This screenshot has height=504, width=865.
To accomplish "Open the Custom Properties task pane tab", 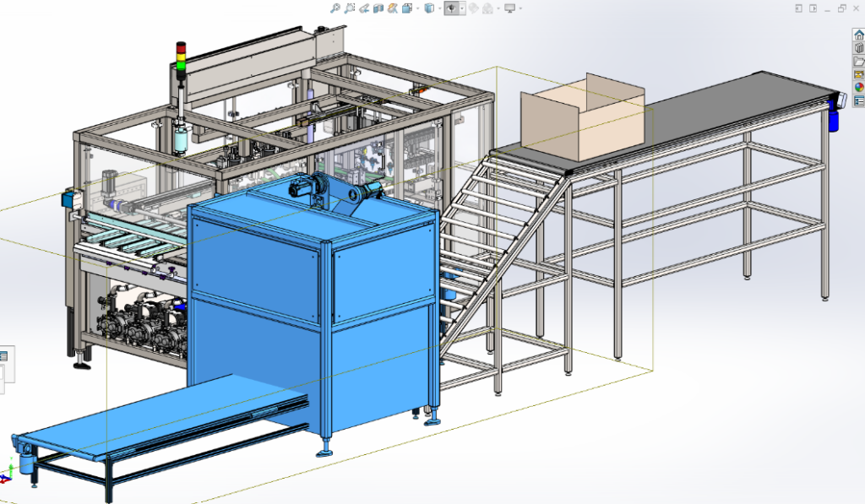I will pos(859,100).
